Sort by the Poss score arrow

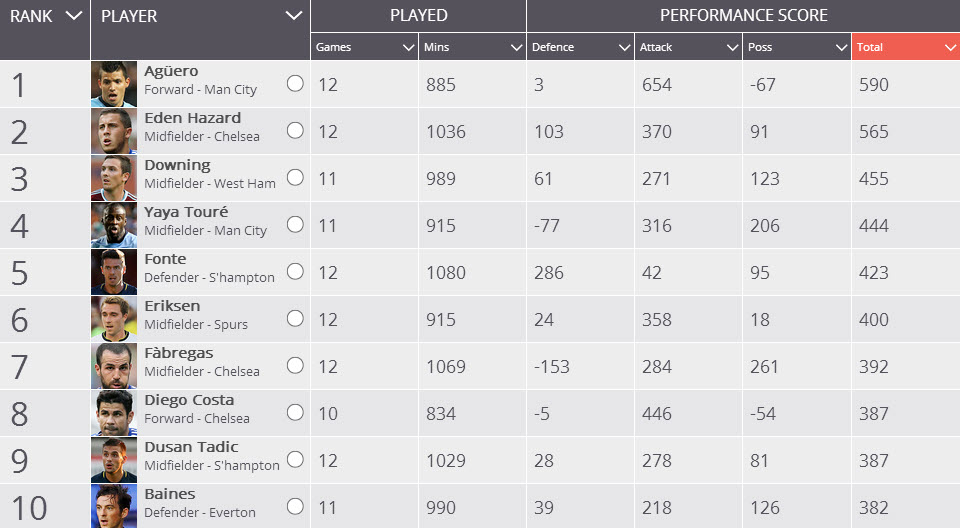point(840,47)
